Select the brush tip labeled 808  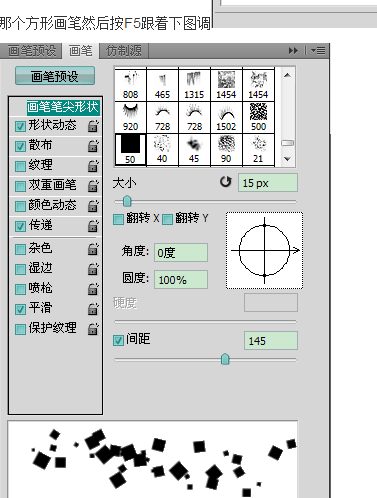click(130, 85)
